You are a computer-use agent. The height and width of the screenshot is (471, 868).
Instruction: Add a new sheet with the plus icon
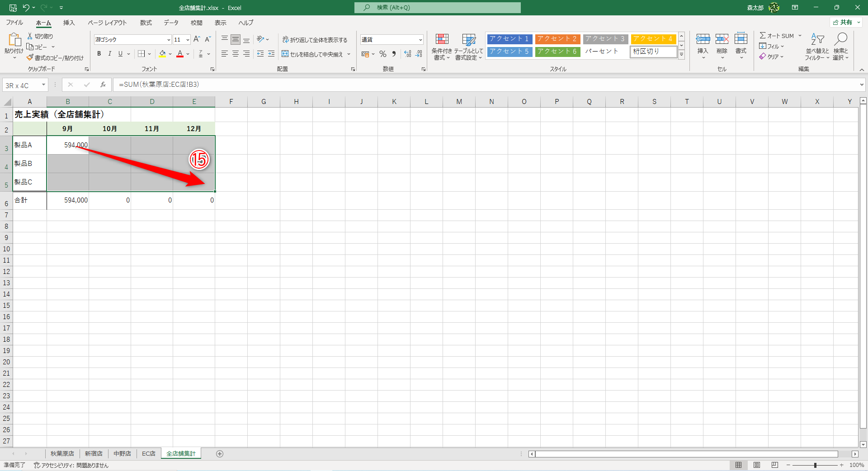(x=220, y=454)
